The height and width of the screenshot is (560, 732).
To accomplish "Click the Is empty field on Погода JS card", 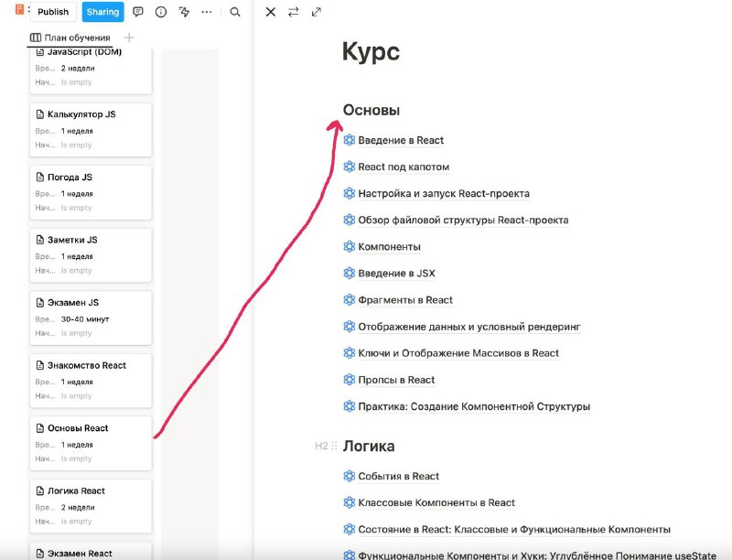I will 76,208.
